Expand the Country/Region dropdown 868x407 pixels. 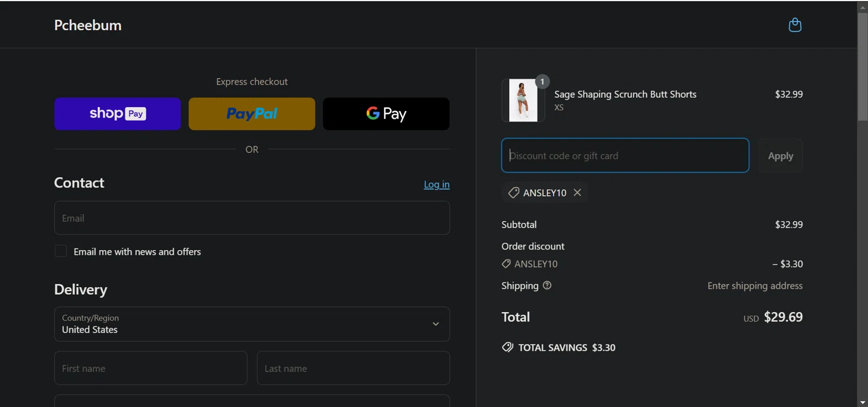coord(252,324)
